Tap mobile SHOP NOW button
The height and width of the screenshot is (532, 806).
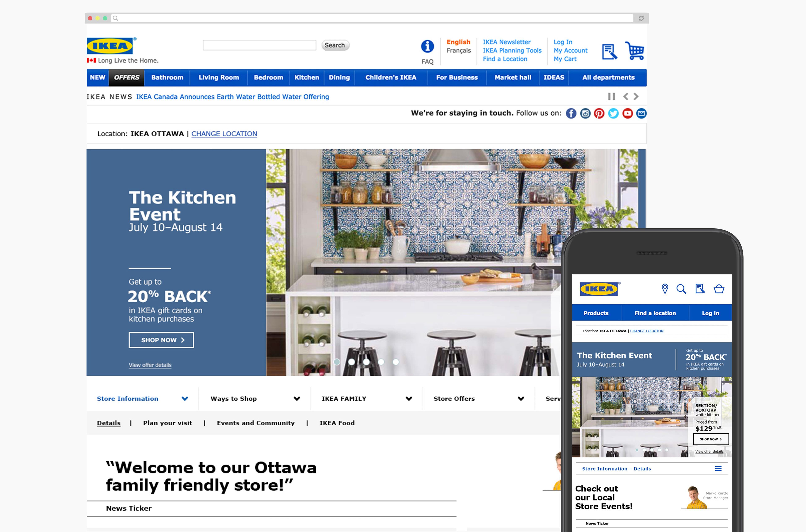[x=711, y=439]
